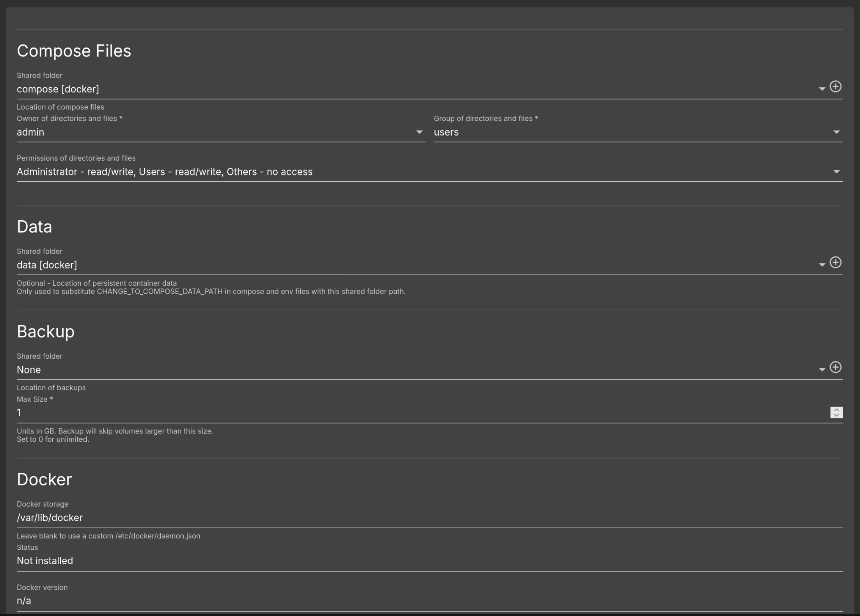The height and width of the screenshot is (616, 860).
Task: Click plus icon beside data [docker] folder
Action: (835, 262)
